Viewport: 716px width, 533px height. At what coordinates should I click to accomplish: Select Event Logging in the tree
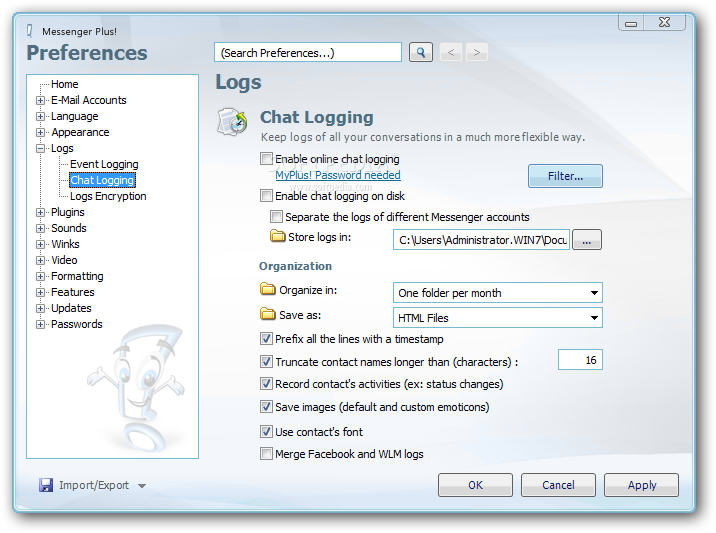(104, 164)
